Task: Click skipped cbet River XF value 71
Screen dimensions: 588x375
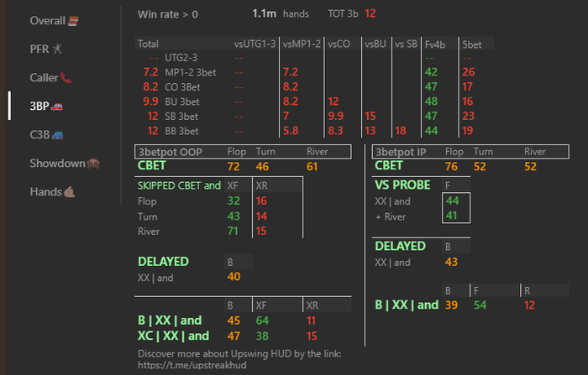Action: (x=233, y=232)
